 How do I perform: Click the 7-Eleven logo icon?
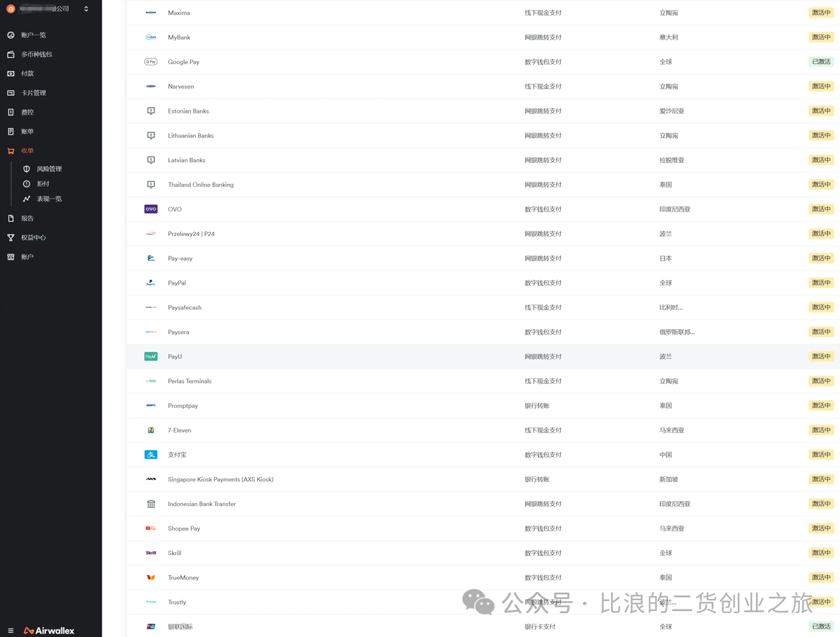tap(151, 431)
